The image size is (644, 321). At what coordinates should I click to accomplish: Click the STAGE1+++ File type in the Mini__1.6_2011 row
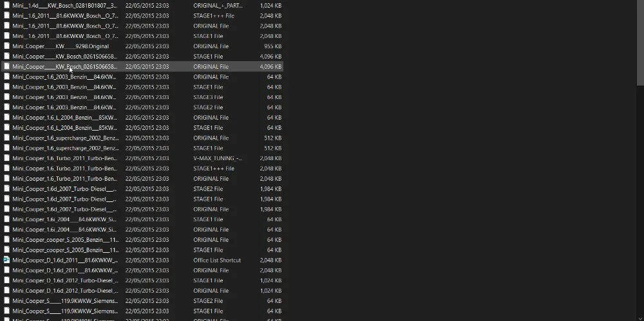click(214, 16)
